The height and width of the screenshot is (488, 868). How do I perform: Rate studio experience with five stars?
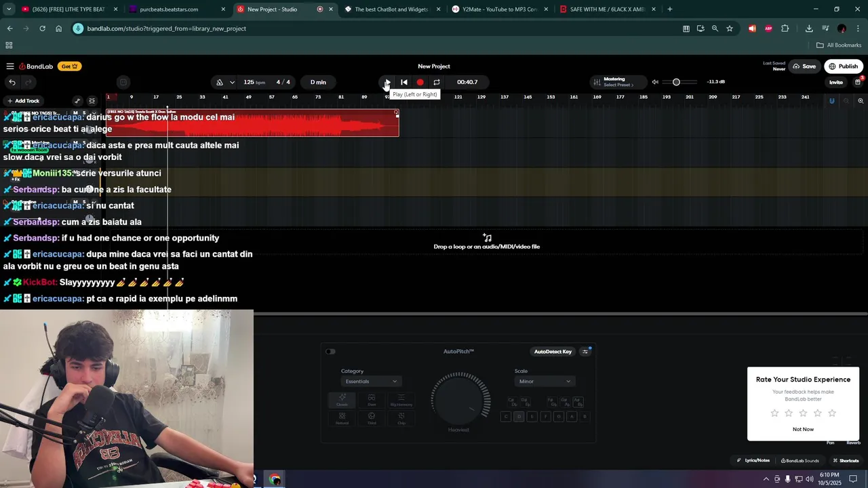[832, 413]
